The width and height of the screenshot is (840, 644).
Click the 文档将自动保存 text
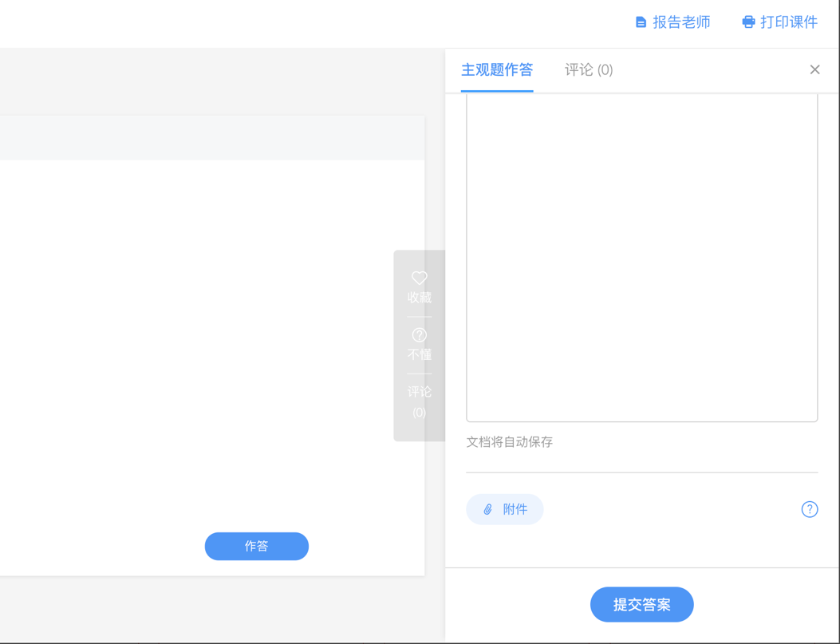click(510, 442)
